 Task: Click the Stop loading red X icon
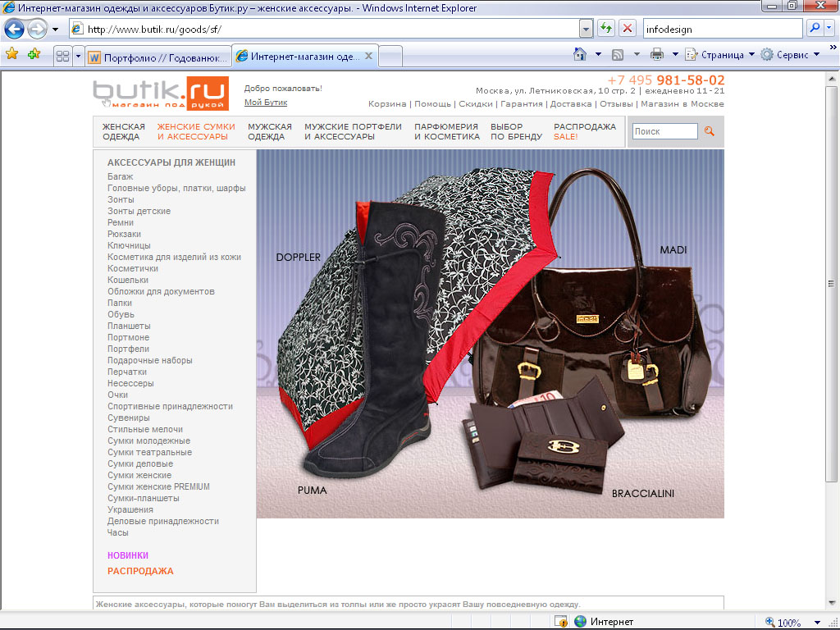tap(628, 29)
